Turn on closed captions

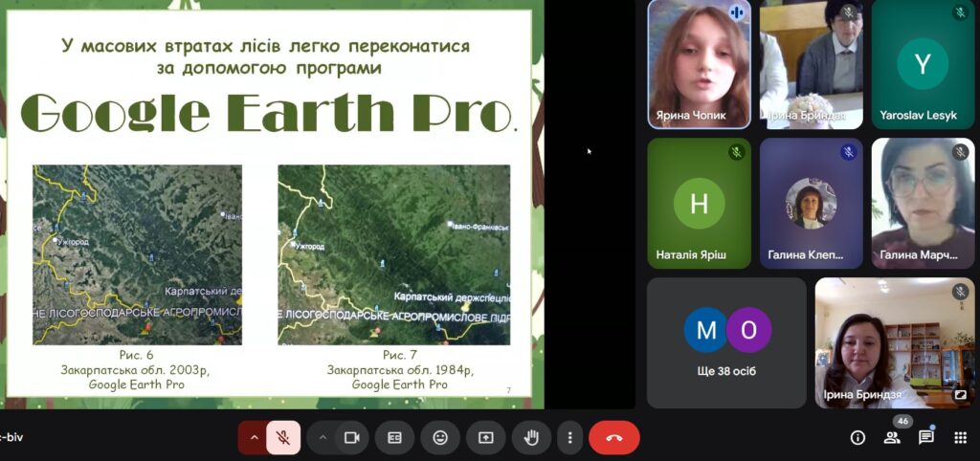click(x=394, y=437)
